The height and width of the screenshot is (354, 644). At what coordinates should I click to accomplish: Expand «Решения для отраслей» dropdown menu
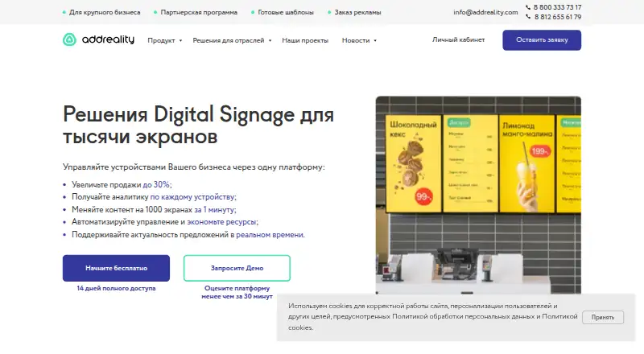(232, 40)
